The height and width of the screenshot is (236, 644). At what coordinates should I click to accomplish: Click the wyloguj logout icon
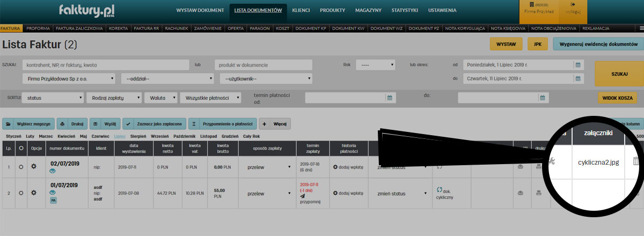(x=573, y=5)
